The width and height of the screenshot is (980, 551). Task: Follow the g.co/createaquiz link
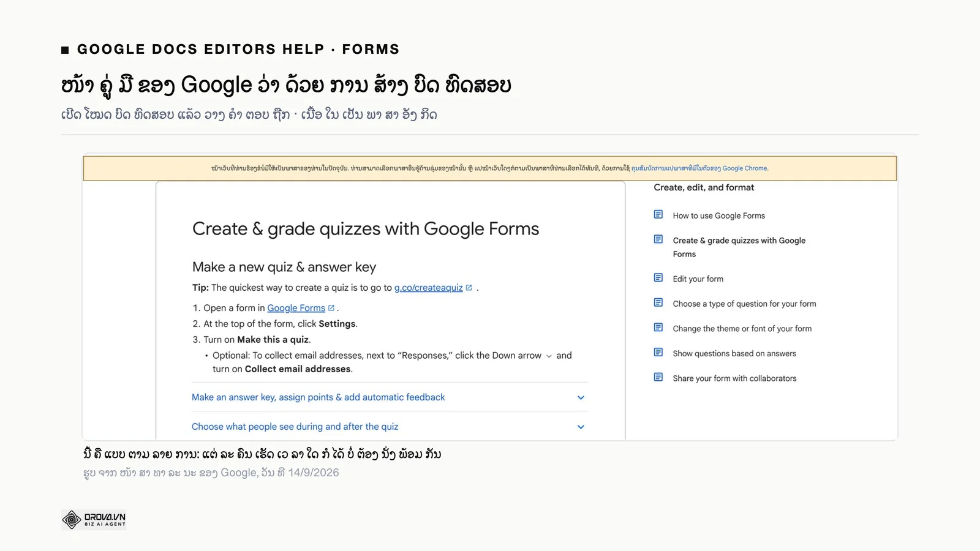tap(428, 288)
